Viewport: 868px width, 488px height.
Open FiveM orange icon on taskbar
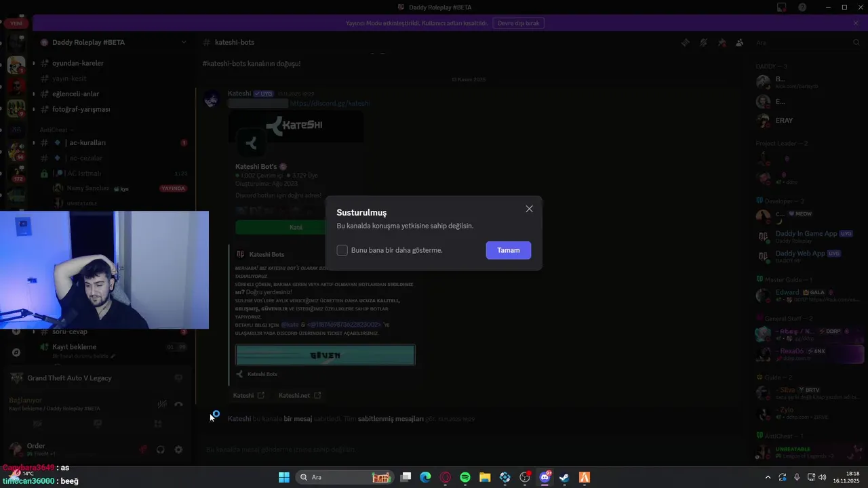(584, 477)
